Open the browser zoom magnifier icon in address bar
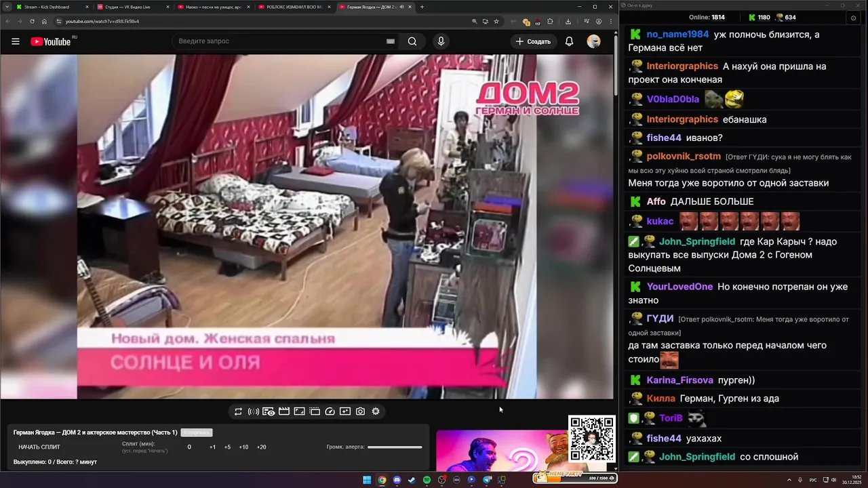Screen dimensions: 868x488 475,22
